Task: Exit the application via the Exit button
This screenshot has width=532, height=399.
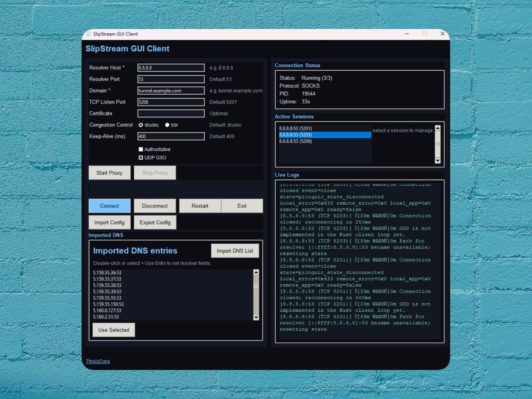Action: point(243,206)
